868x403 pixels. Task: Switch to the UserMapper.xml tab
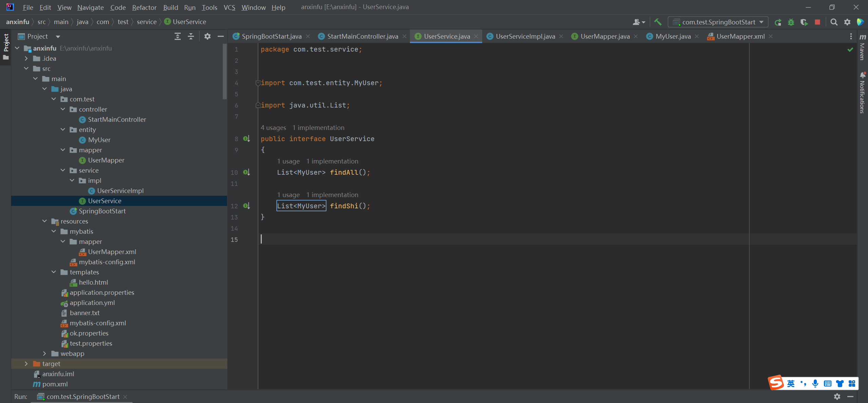740,36
